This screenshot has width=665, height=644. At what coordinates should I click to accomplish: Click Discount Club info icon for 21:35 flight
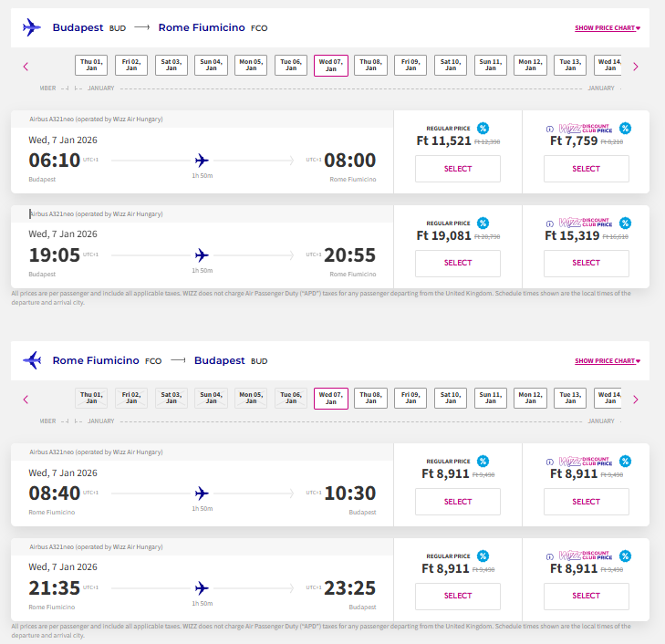(549, 556)
